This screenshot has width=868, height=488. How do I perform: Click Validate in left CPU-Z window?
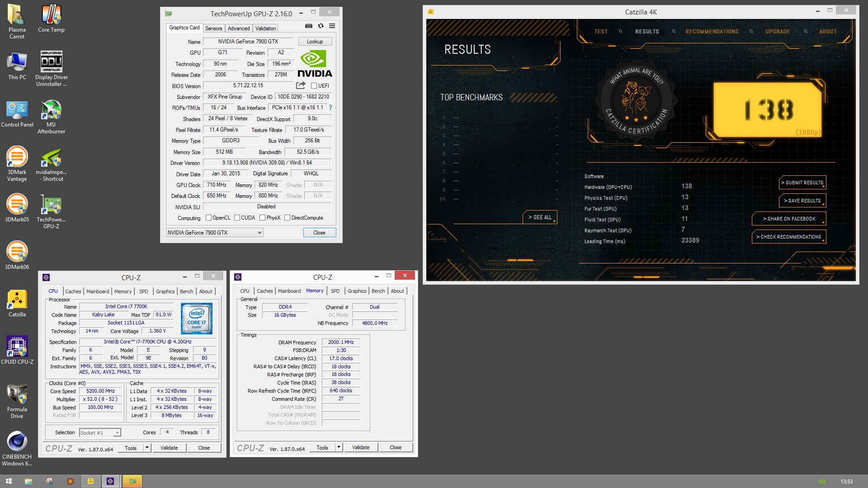pos(169,447)
